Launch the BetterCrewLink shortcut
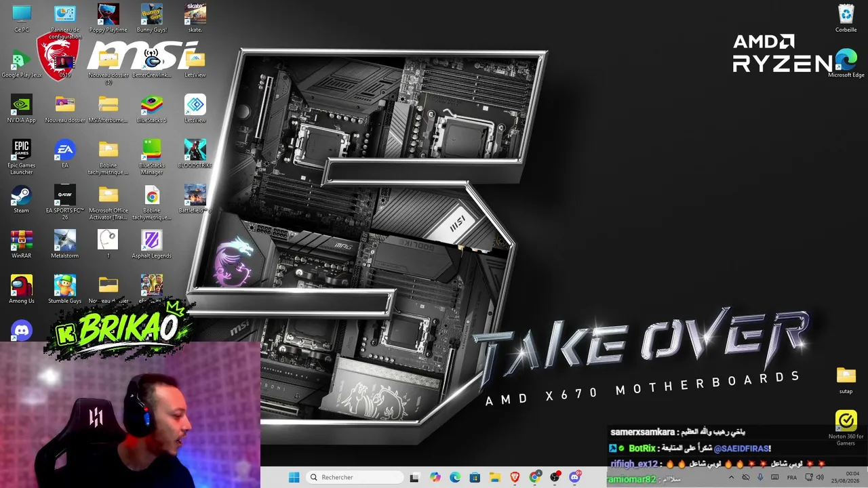Viewport: 868px width, 488px height. (152, 64)
